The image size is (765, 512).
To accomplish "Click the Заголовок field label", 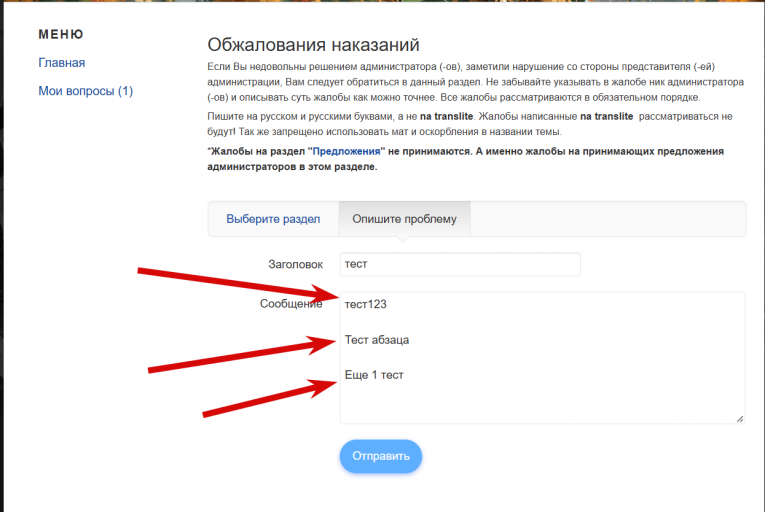I will (295, 265).
